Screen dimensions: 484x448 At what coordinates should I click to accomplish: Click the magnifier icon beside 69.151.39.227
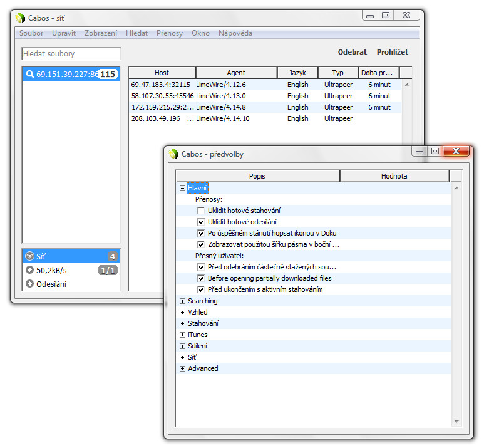30,74
